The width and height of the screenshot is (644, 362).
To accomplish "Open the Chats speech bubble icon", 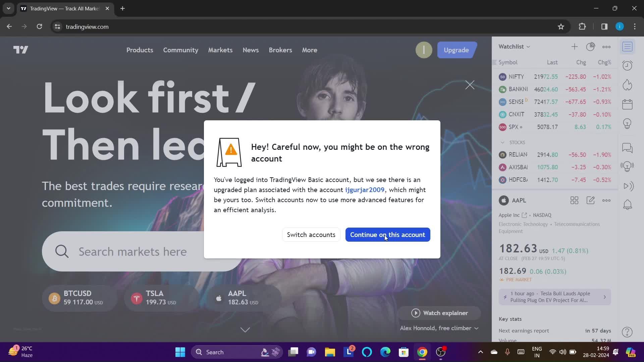I will pos(627,148).
